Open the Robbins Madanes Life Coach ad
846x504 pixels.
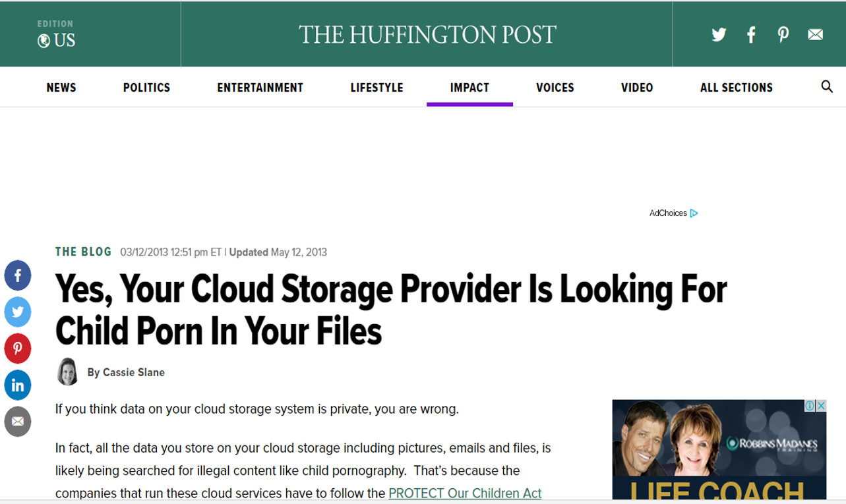[x=719, y=449]
